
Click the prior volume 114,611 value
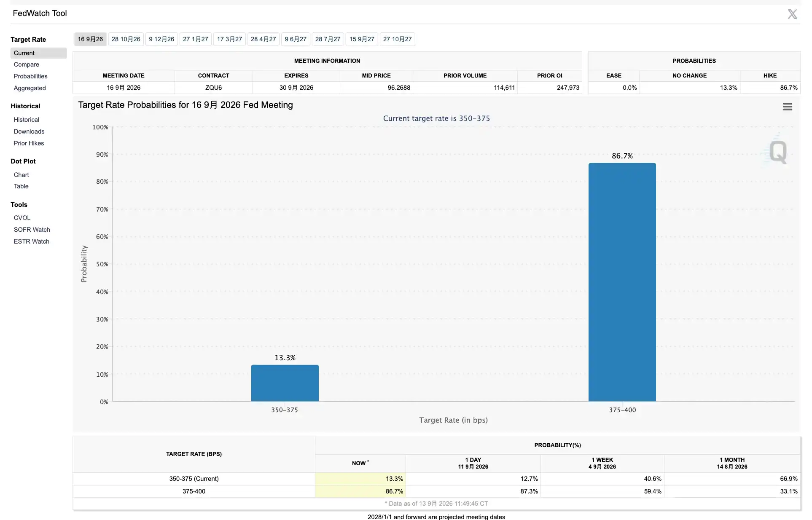(504, 88)
